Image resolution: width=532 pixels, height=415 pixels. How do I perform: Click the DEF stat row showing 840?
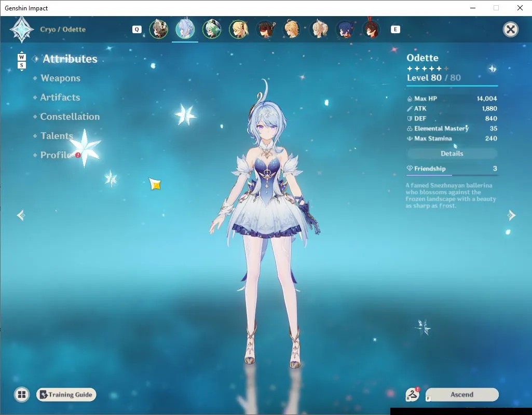[x=452, y=118]
